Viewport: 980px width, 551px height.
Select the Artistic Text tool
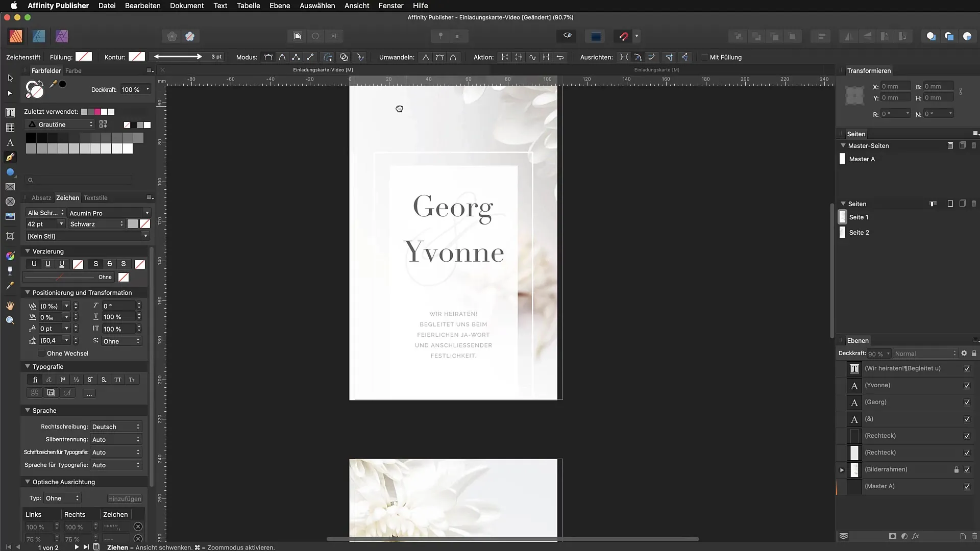[x=10, y=143]
